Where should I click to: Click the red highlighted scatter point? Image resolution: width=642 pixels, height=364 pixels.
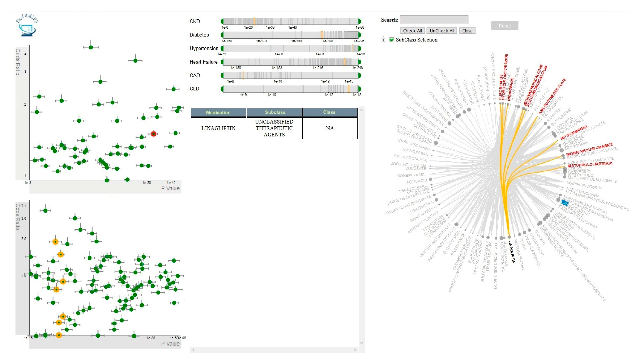tap(154, 134)
